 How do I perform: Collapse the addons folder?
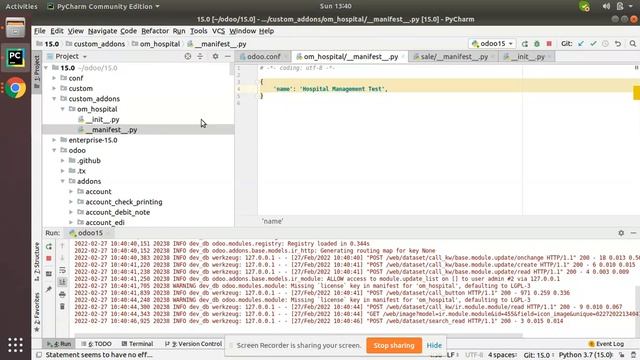click(62, 181)
